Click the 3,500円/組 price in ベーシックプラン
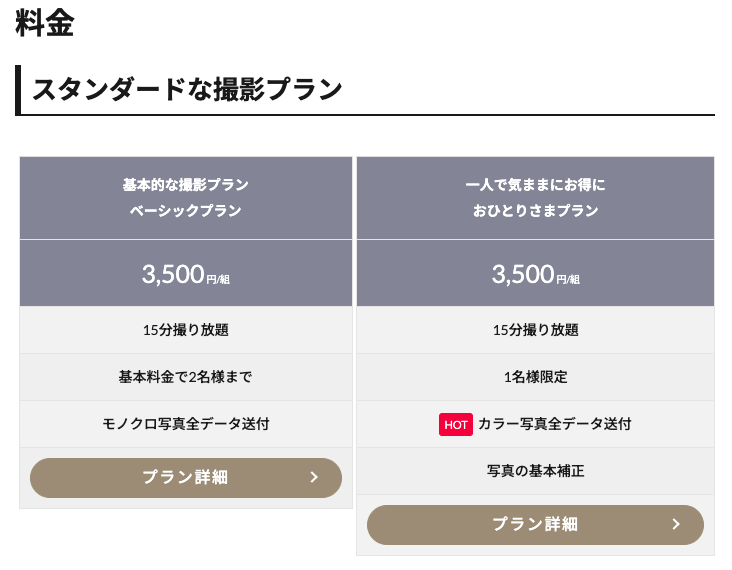This screenshot has height=570, width=732. 186,274
